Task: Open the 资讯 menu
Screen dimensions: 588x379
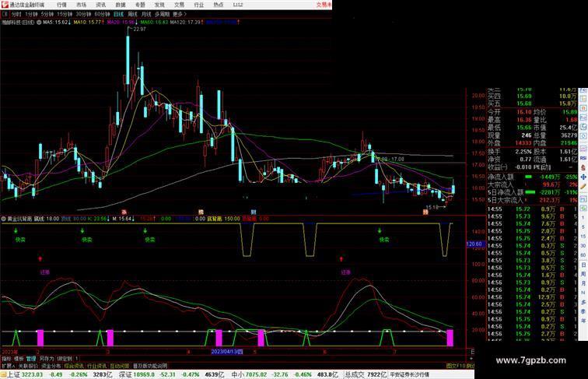Action: tap(101, 5)
